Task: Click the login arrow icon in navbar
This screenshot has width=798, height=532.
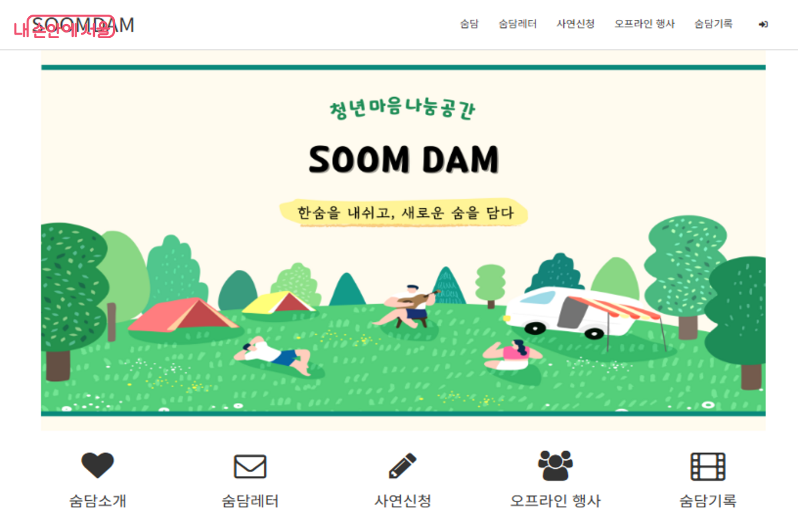Action: coord(763,25)
